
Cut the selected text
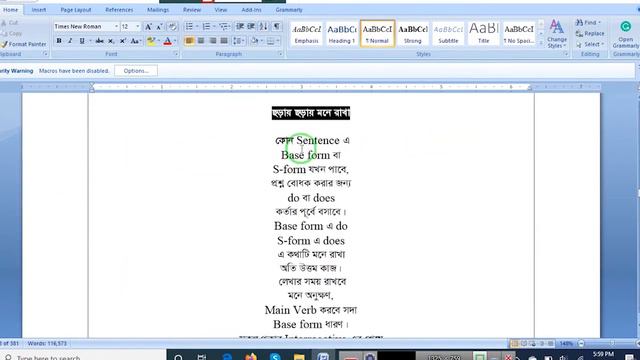tap(10, 23)
